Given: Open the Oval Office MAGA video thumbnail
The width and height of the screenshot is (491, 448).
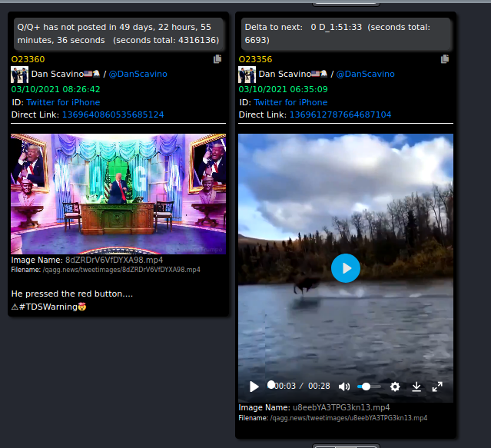Looking at the screenshot, I should point(118,194).
